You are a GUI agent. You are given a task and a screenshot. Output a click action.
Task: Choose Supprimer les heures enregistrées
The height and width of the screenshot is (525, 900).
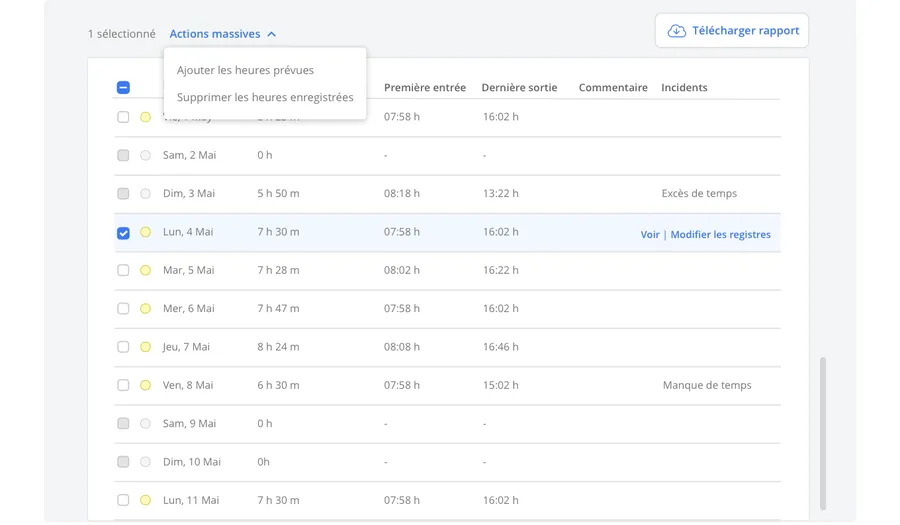coord(265,97)
